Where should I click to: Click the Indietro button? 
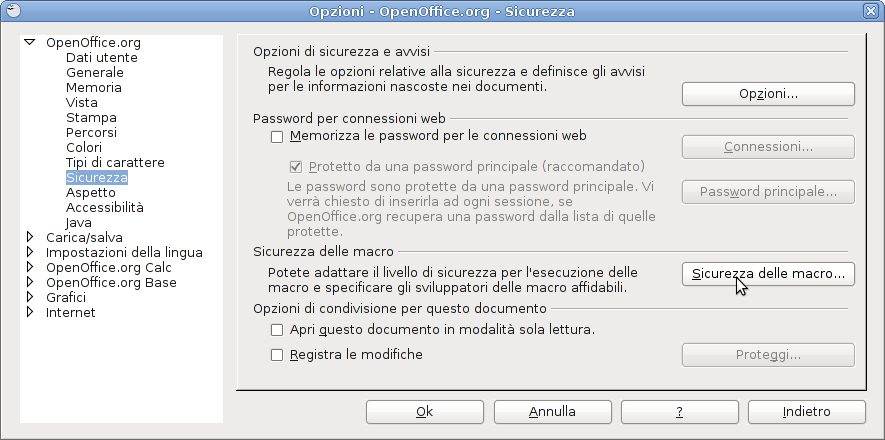[807, 412]
